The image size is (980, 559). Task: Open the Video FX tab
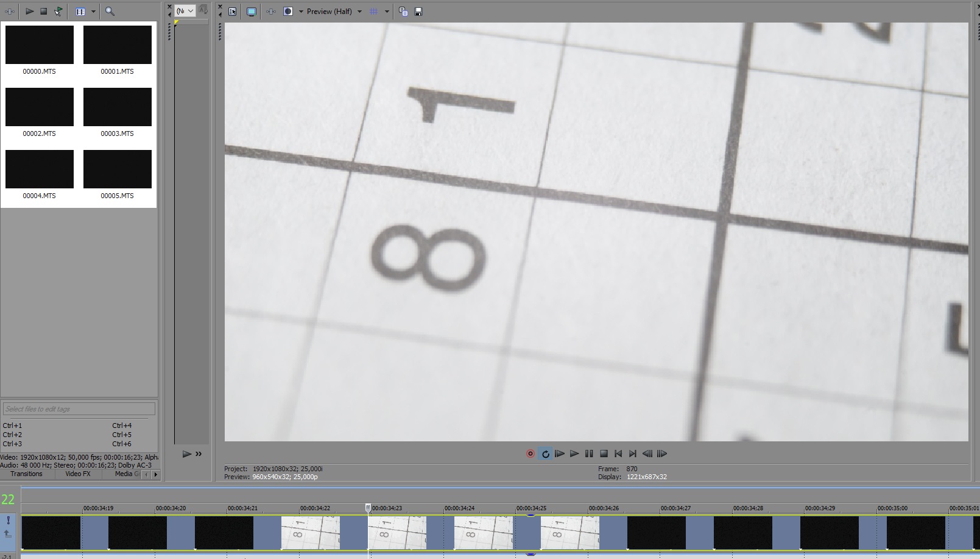tap(77, 474)
